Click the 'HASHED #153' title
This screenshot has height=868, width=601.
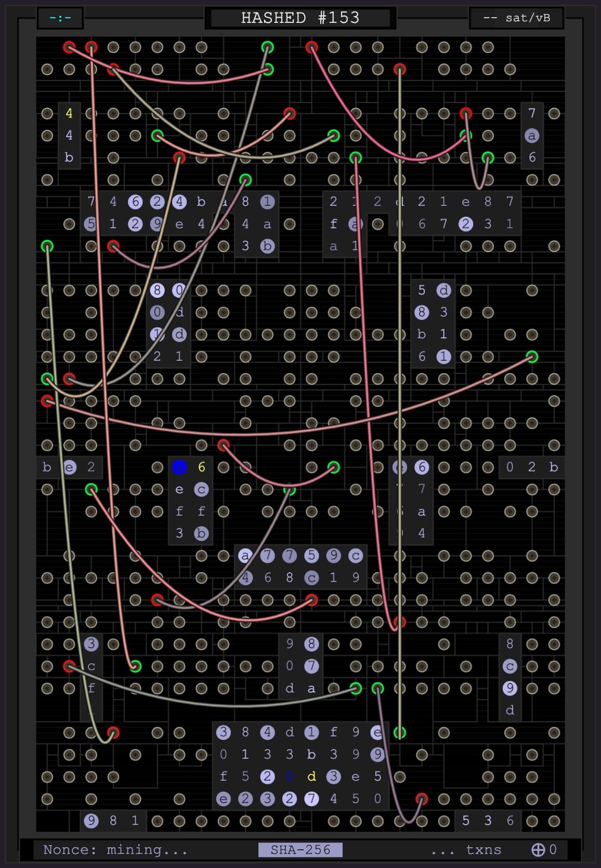coord(300,18)
